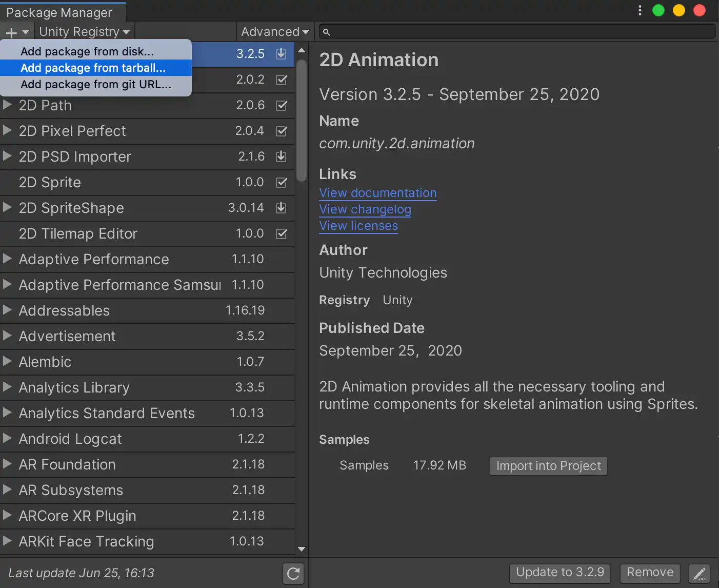The height and width of the screenshot is (588, 719).
Task: Choose Add package from git URL
Action: tap(95, 85)
